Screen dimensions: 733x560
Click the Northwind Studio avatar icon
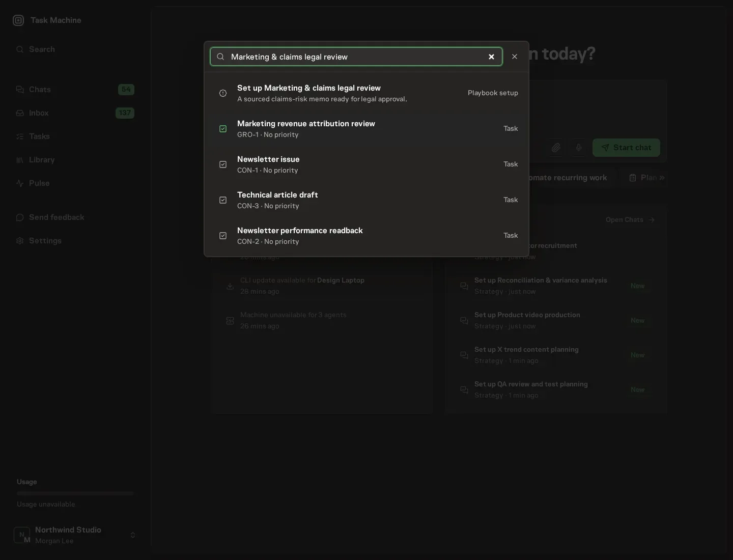point(22,535)
